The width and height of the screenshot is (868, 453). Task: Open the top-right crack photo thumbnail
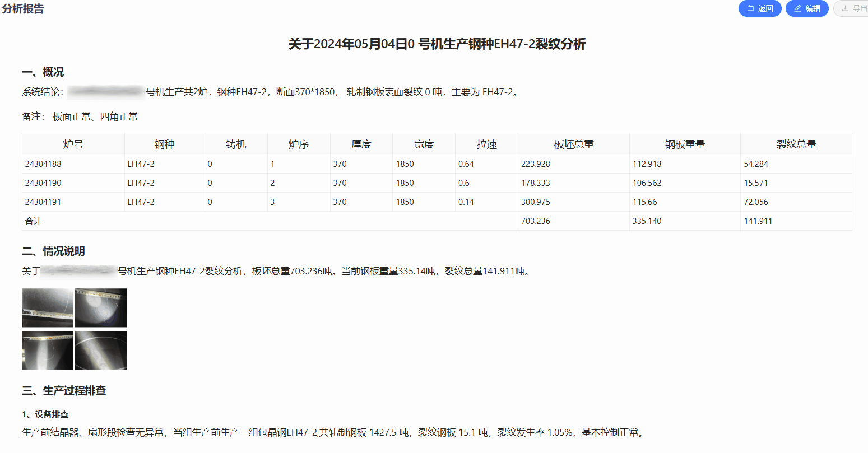click(101, 307)
